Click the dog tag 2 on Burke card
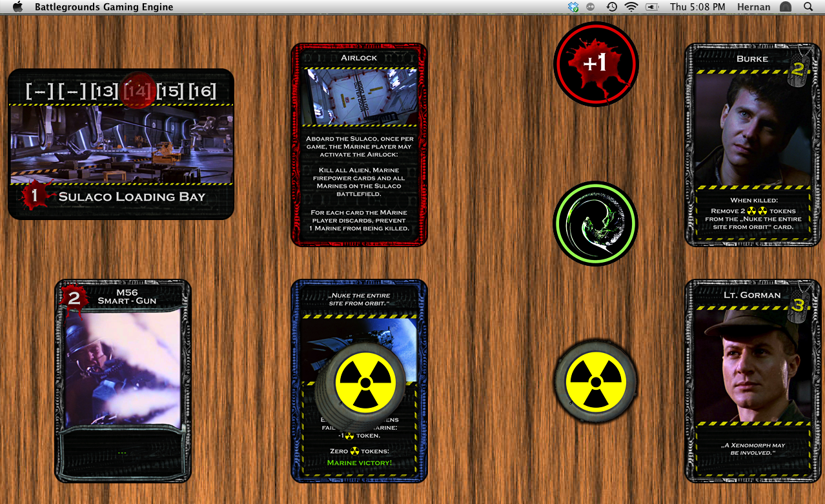 [799, 68]
